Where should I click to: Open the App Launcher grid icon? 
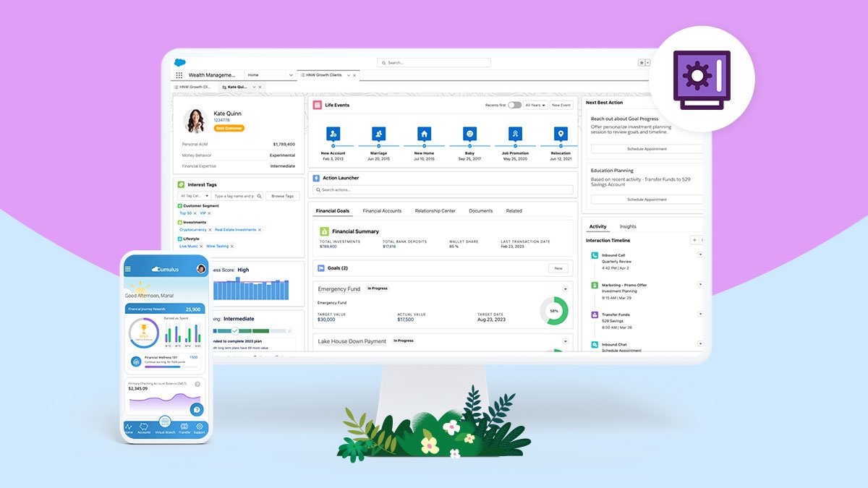click(179, 75)
